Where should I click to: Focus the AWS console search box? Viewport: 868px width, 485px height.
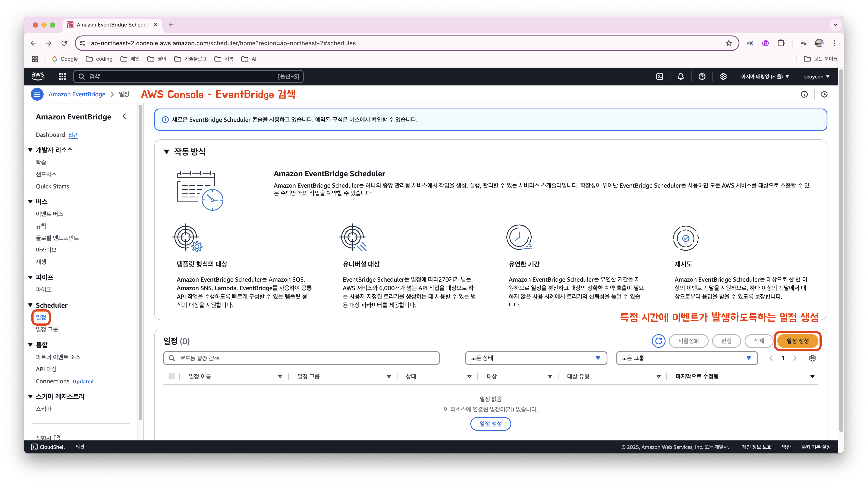tap(188, 76)
